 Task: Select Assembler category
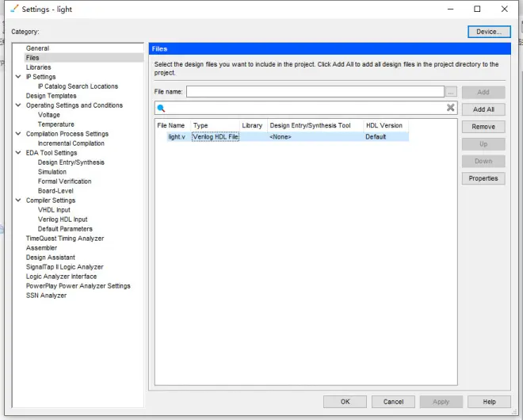click(41, 248)
